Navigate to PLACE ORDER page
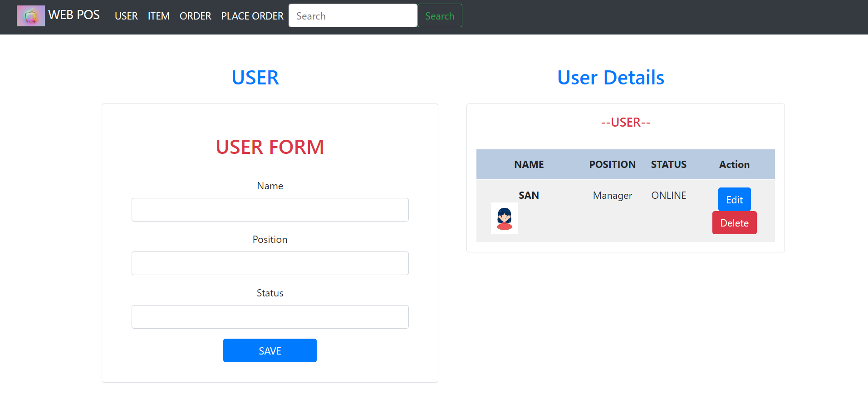Image resolution: width=868 pixels, height=419 pixels. click(252, 16)
